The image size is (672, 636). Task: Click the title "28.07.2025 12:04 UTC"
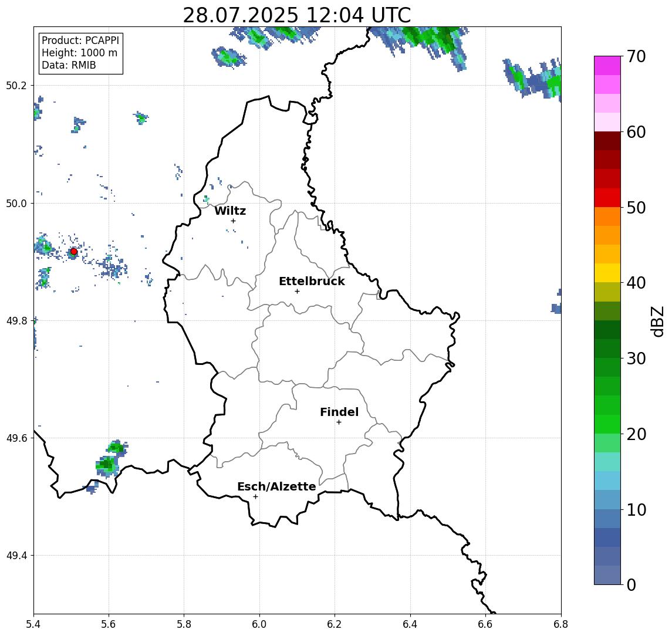297,15
